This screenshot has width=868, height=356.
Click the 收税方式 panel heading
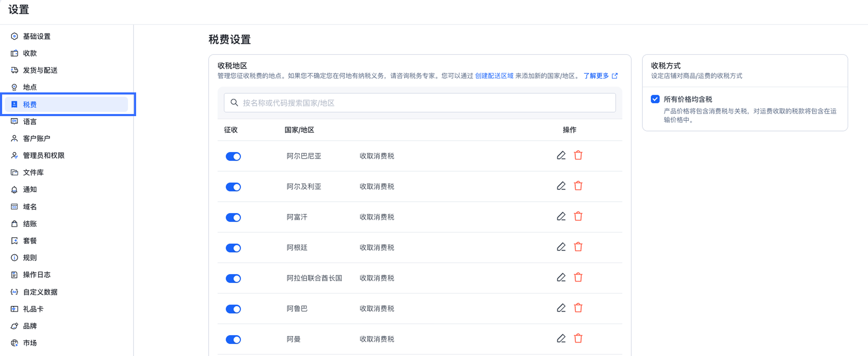coord(666,66)
